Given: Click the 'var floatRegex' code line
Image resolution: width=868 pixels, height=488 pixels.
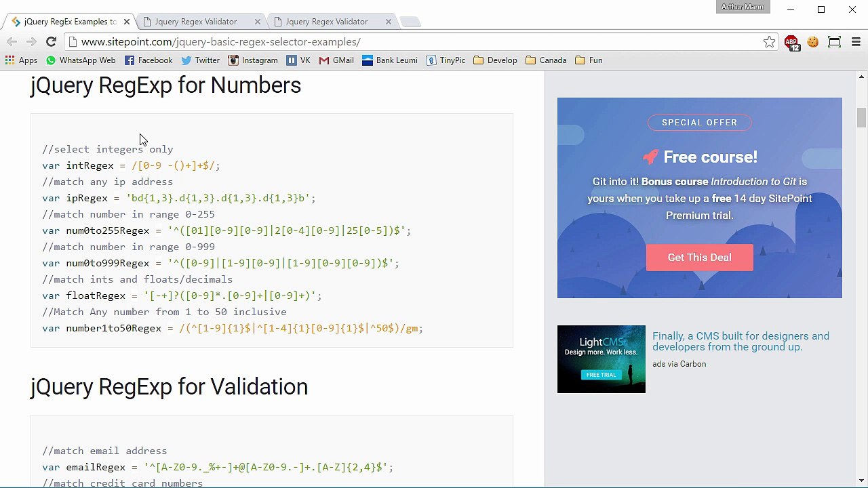Looking at the screenshot, I should [x=182, y=296].
